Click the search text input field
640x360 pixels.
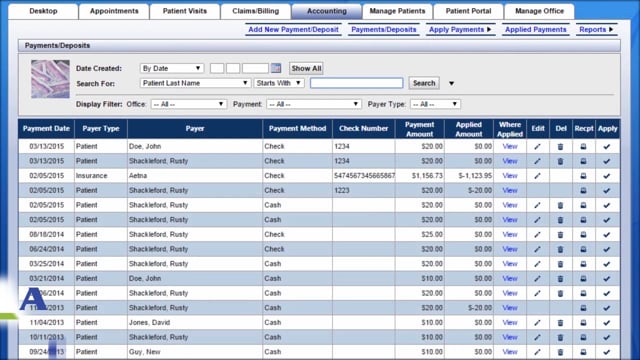357,83
